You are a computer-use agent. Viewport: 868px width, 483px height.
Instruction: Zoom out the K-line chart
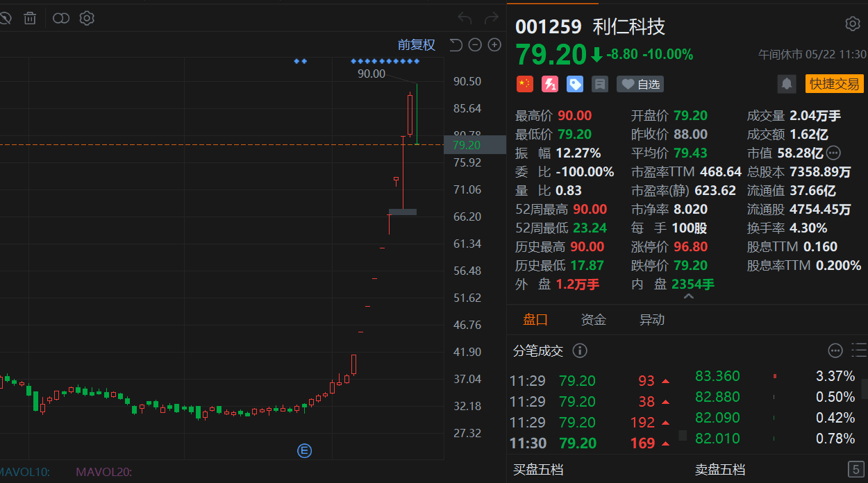click(475, 45)
